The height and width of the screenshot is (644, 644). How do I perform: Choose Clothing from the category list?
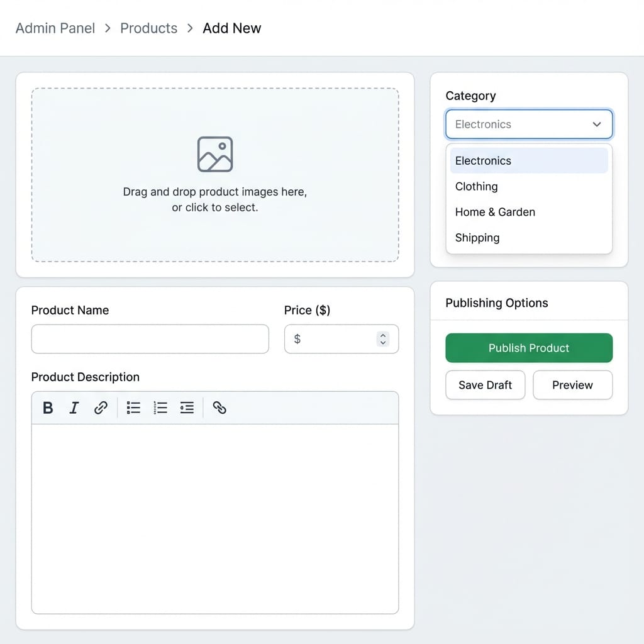coord(477,187)
